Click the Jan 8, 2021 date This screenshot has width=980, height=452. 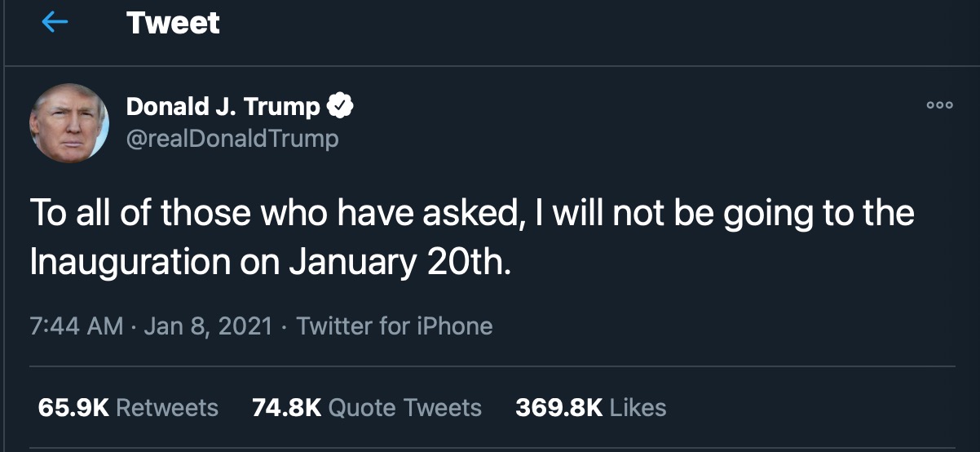[208, 326]
